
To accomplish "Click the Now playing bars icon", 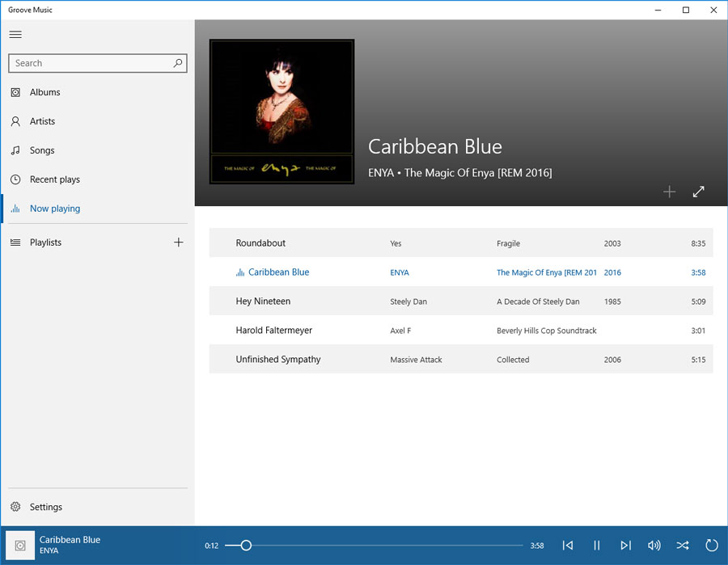I will coord(15,209).
